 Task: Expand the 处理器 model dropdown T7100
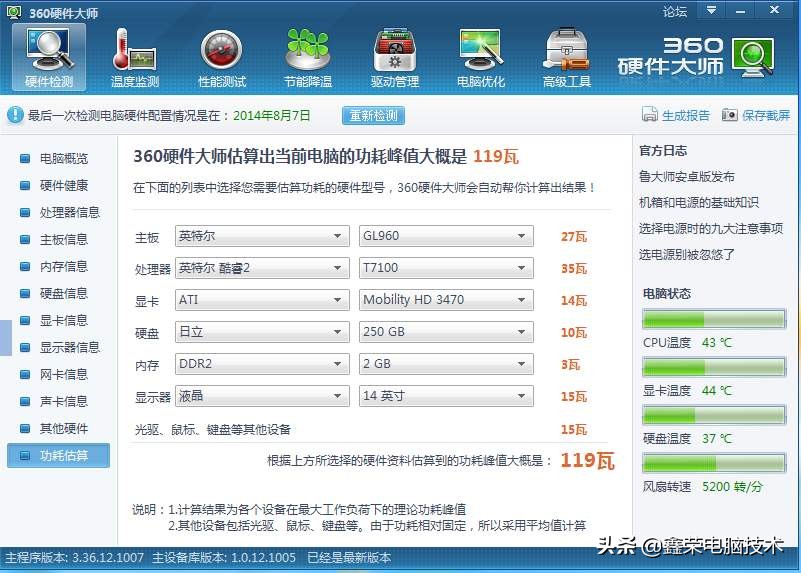[x=446, y=268]
